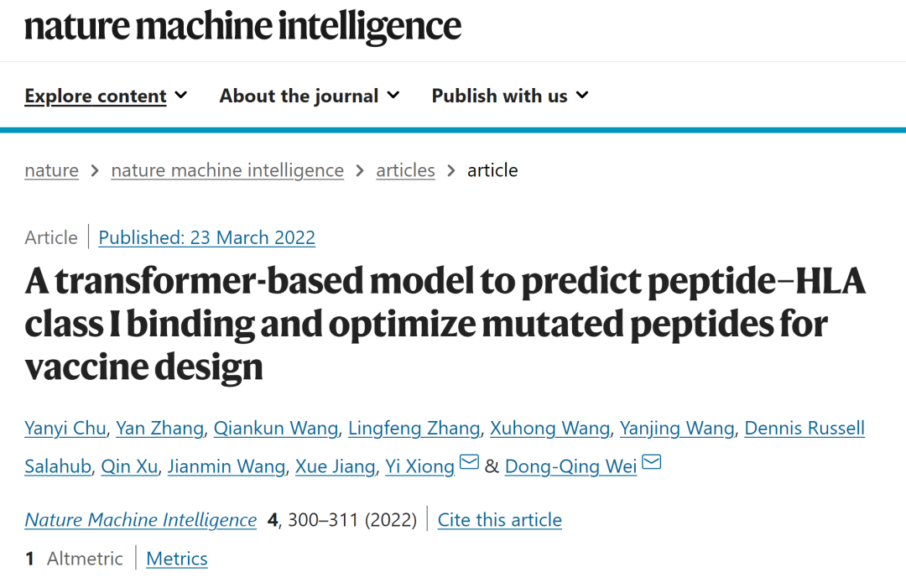Click the Published: 23 March 2022 link
This screenshot has height=588, width=906.
(206, 237)
